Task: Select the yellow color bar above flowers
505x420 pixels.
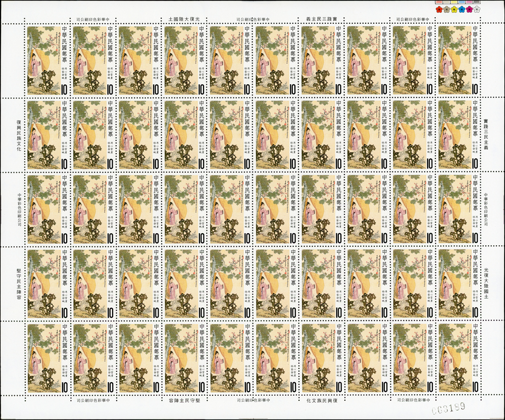Action: pos(454,2)
